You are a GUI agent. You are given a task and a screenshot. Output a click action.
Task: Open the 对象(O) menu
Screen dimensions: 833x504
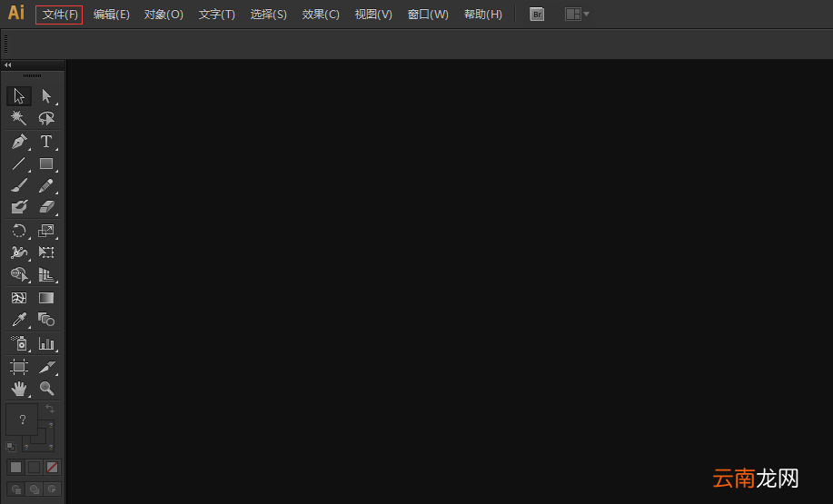tap(164, 15)
